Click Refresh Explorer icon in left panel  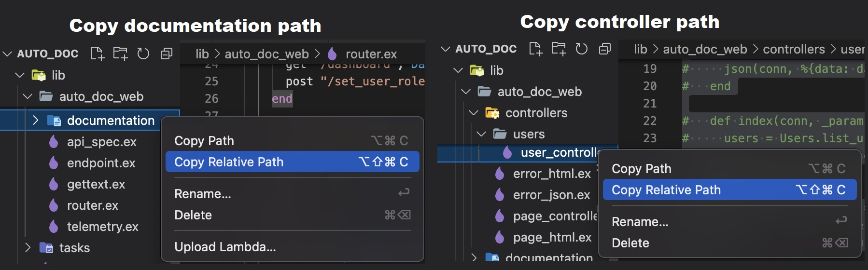point(143,54)
